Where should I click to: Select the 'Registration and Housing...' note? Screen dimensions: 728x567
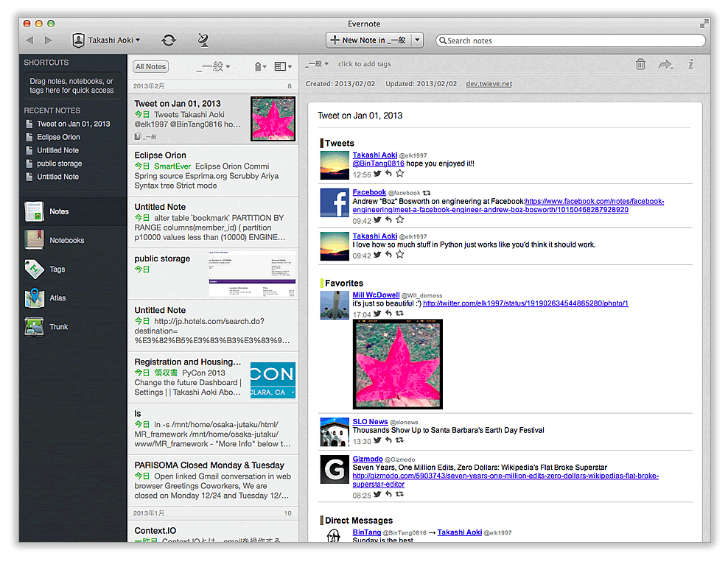coord(213,377)
